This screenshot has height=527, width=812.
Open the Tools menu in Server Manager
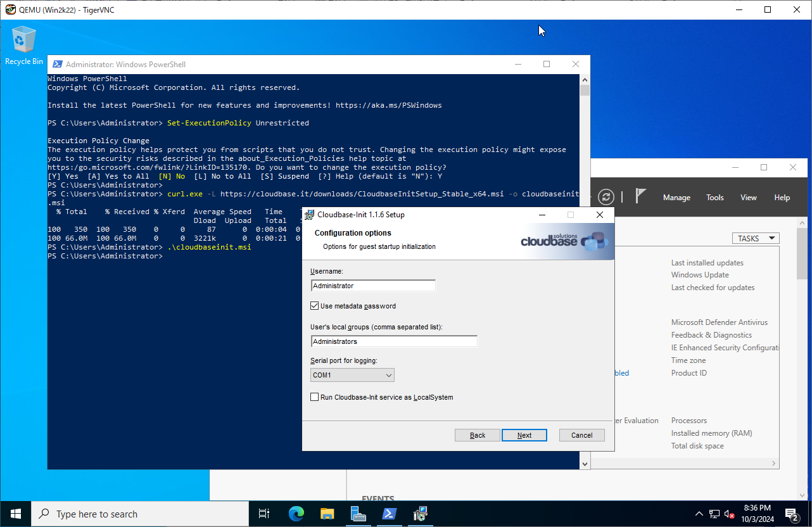715,198
